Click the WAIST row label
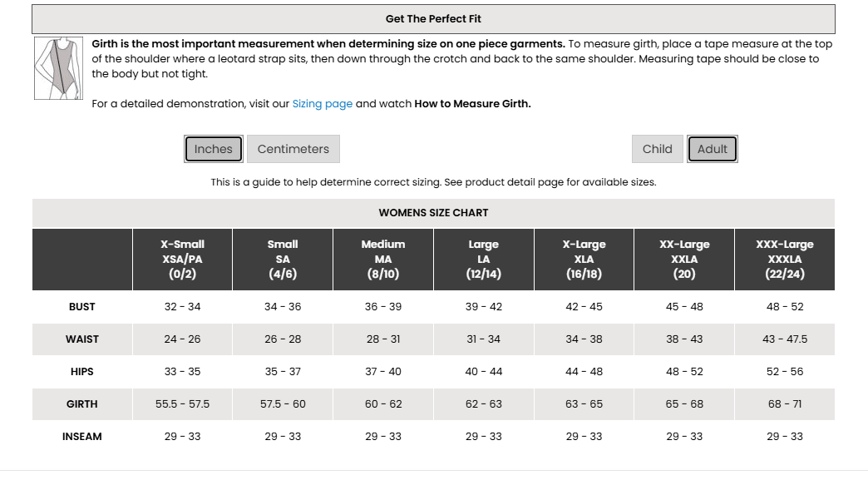The height and width of the screenshot is (485, 868). [x=82, y=339]
